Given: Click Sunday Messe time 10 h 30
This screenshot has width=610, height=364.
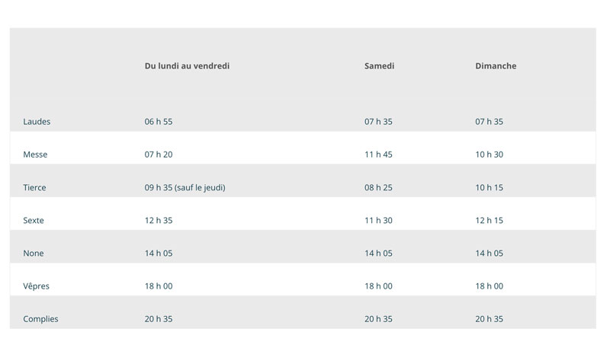Looking at the screenshot, I should point(489,155).
